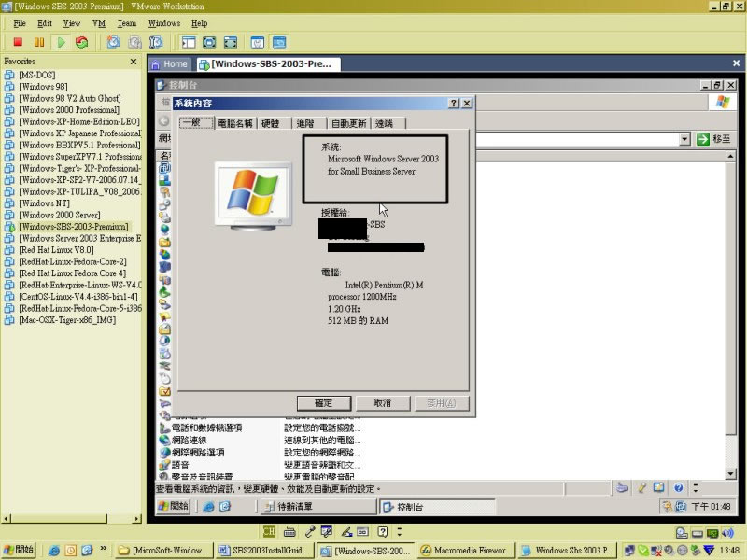Click the guest Internet Explorer quick launch icon

point(208,507)
